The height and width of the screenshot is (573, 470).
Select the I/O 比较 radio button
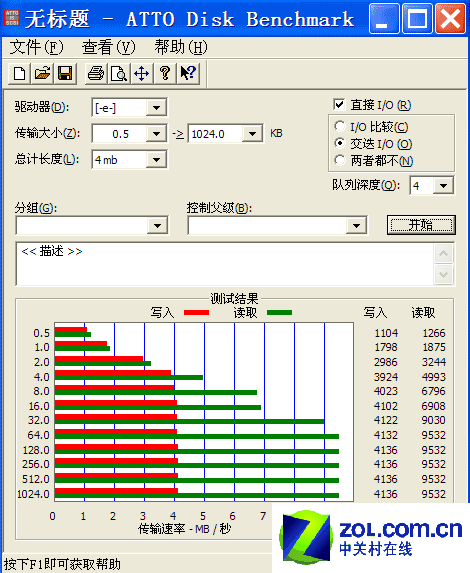pyautogui.click(x=340, y=126)
